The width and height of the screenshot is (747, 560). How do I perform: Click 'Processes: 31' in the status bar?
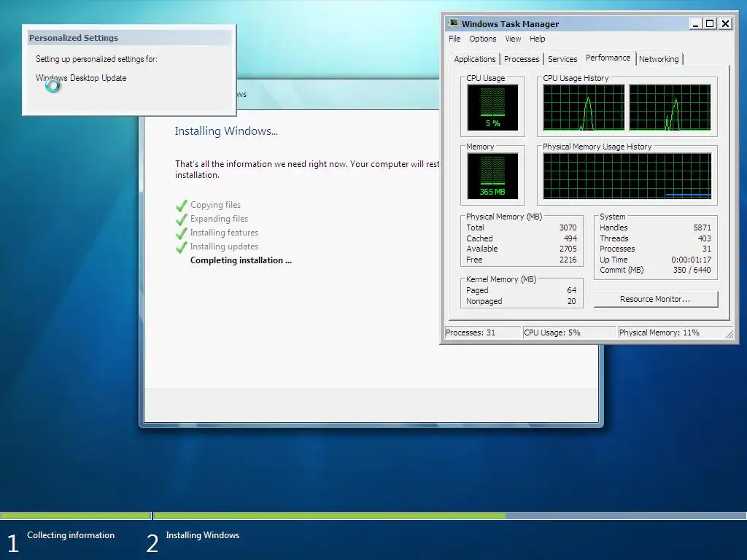(x=471, y=332)
